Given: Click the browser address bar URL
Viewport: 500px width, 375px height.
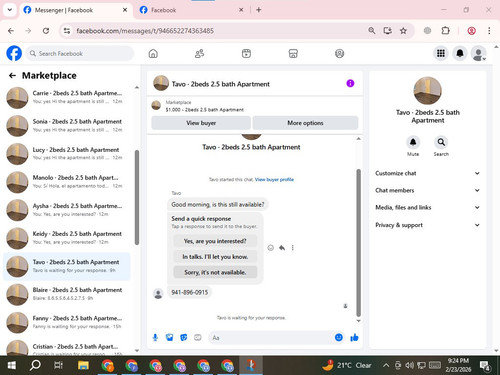Looking at the screenshot, I should click(x=145, y=31).
